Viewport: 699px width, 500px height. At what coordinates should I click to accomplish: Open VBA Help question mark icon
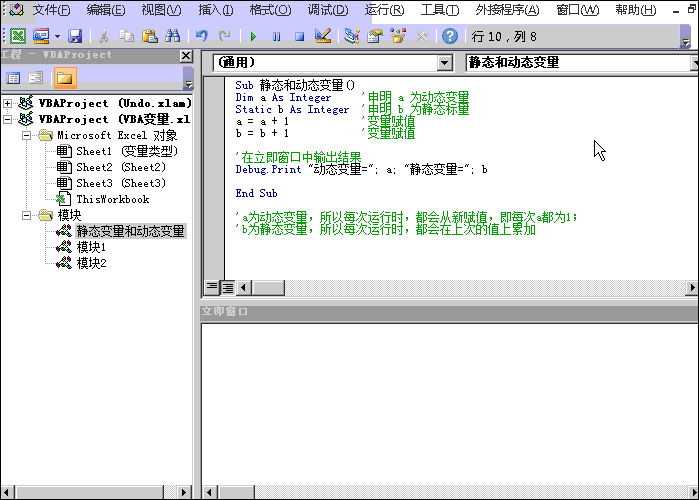[450, 36]
